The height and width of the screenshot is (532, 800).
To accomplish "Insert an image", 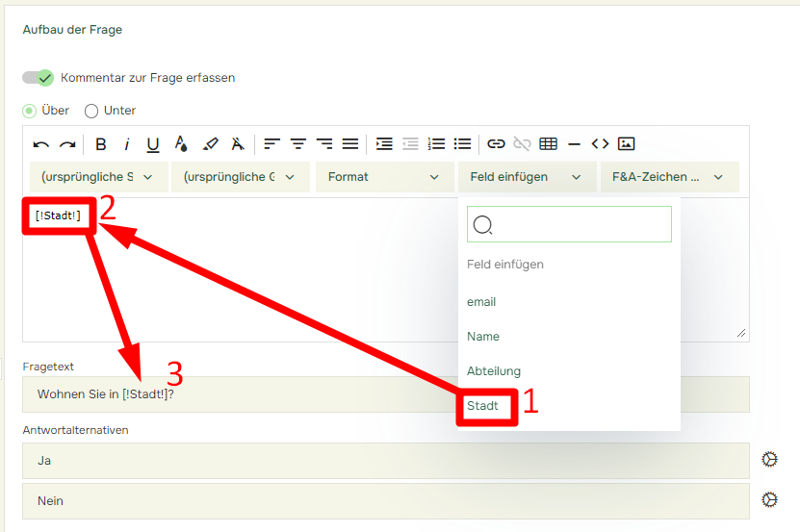I will [626, 144].
